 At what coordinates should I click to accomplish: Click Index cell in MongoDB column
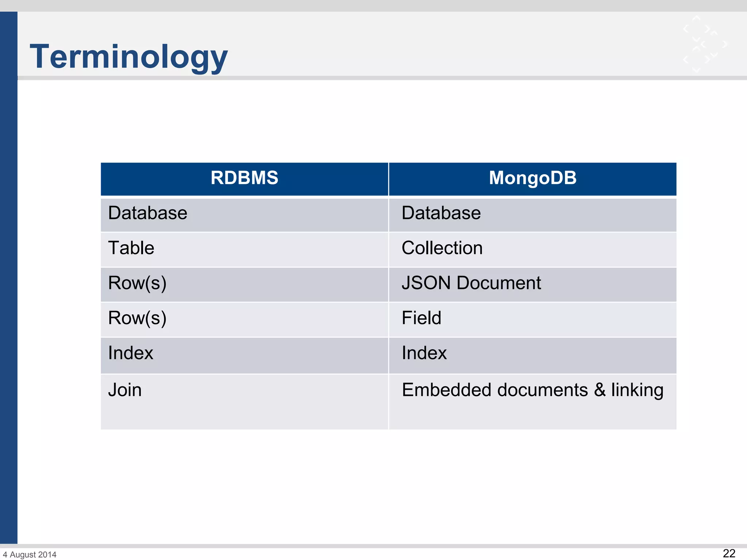pos(533,355)
